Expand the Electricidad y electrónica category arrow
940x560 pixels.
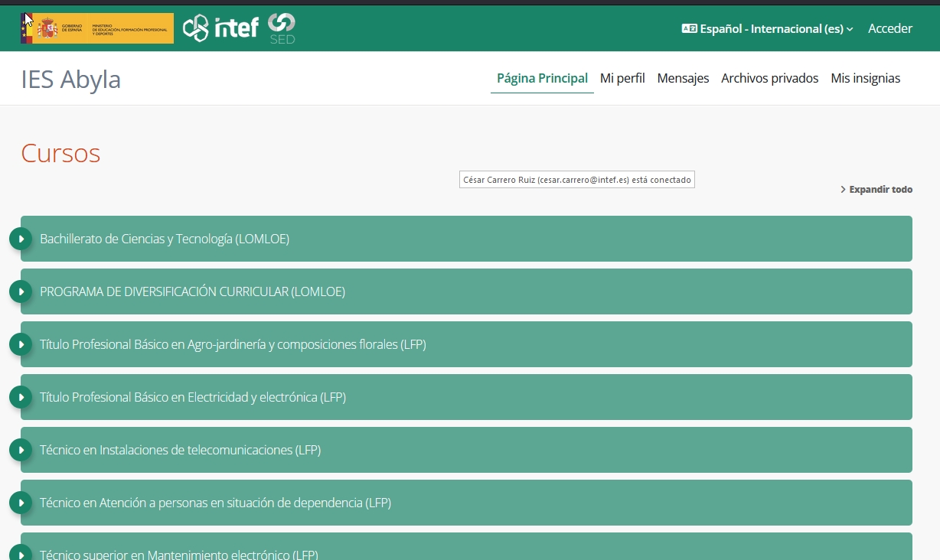click(21, 397)
